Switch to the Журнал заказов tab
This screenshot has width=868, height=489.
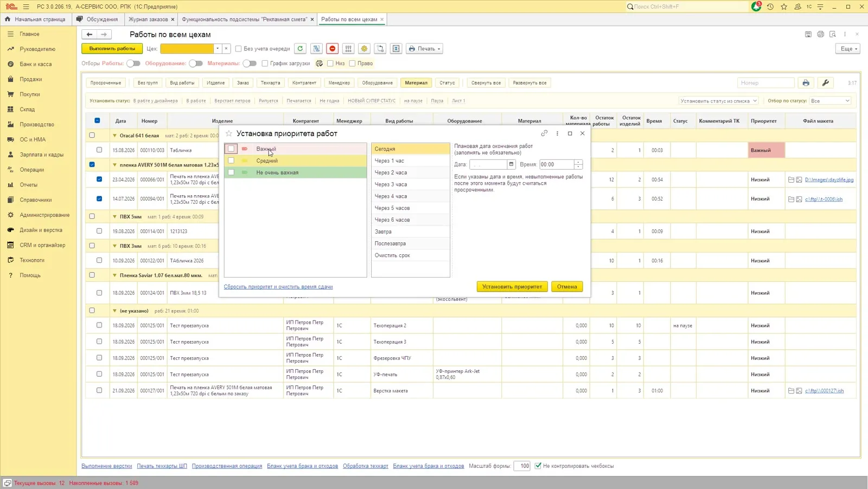pos(148,20)
